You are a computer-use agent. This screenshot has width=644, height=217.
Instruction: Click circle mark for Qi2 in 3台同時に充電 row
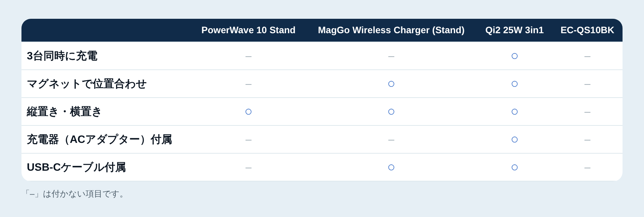pyautogui.click(x=515, y=56)
